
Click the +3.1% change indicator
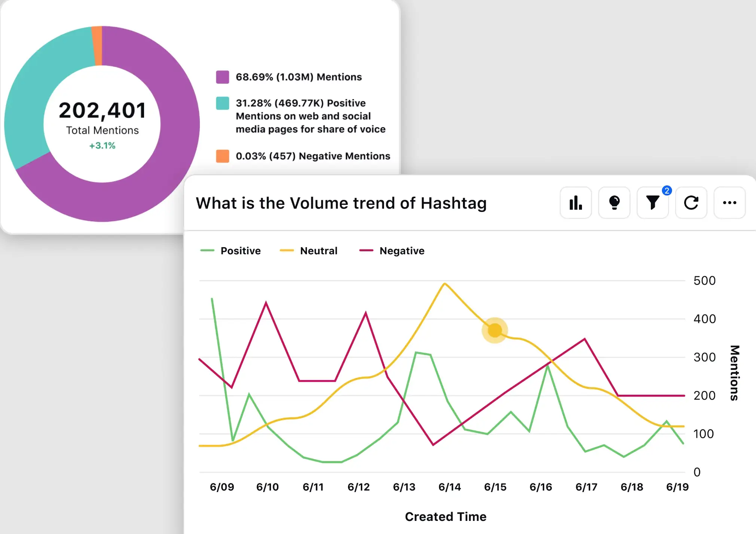[102, 146]
